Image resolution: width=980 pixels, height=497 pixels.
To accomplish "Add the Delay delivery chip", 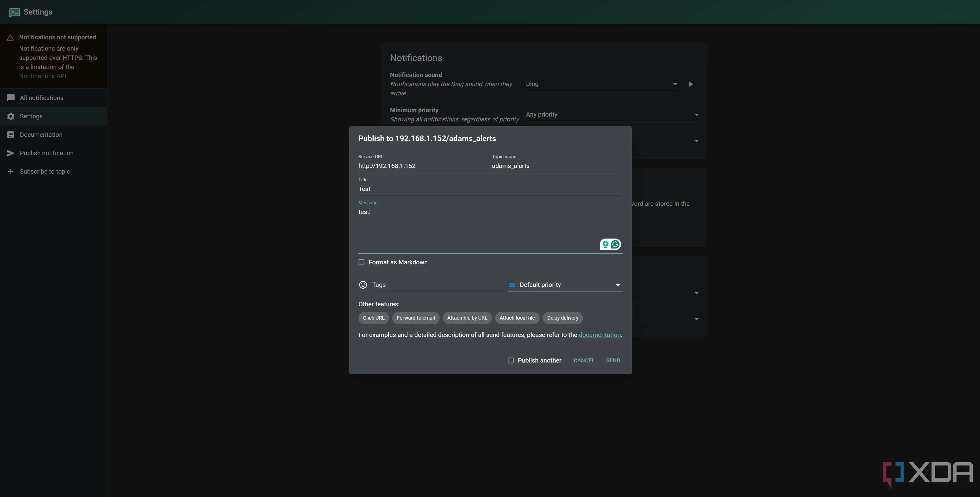I will 562,318.
